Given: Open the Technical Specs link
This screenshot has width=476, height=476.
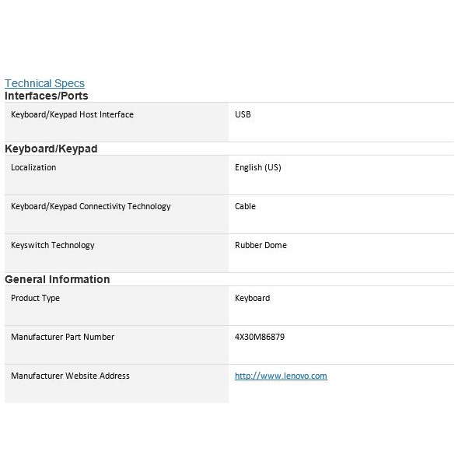Looking at the screenshot, I should [44, 83].
